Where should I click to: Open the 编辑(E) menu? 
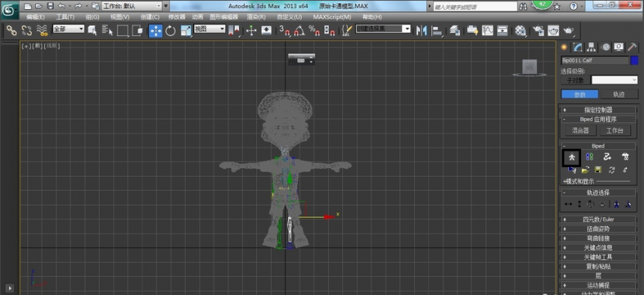point(36,17)
